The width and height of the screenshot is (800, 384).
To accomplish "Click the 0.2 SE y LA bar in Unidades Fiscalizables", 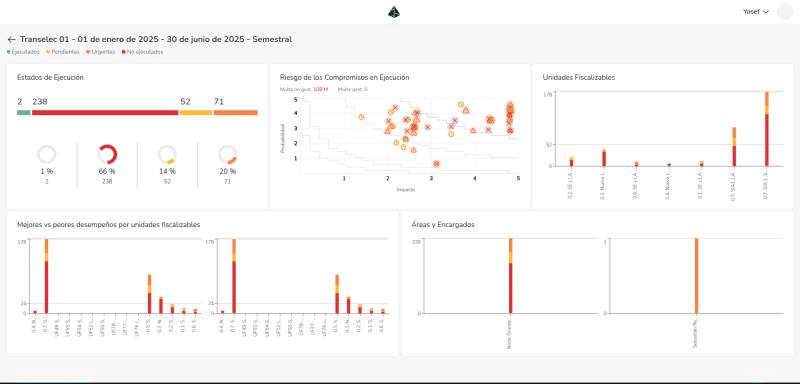I will [x=571, y=162].
